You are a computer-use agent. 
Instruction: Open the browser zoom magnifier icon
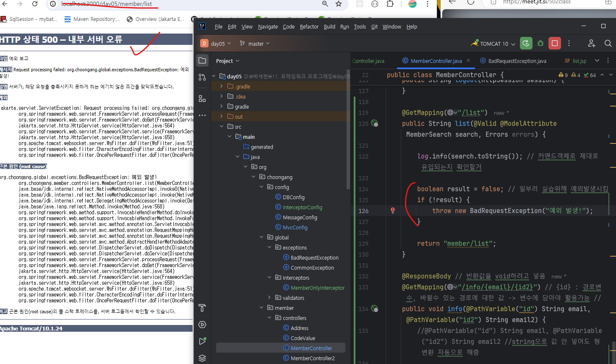click(x=325, y=4)
